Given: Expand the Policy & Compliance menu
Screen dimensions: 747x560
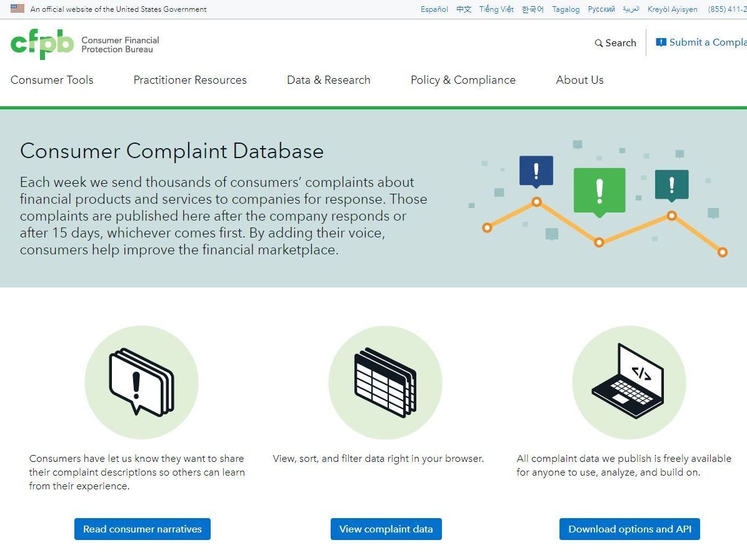Looking at the screenshot, I should [463, 80].
